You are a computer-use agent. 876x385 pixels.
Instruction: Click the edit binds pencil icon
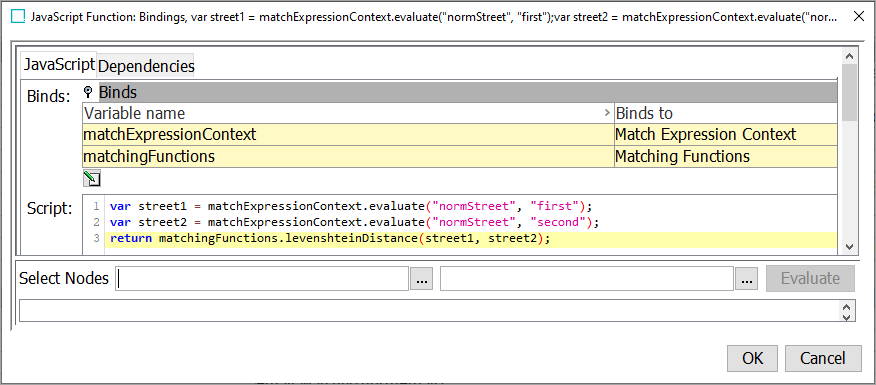tap(92, 179)
